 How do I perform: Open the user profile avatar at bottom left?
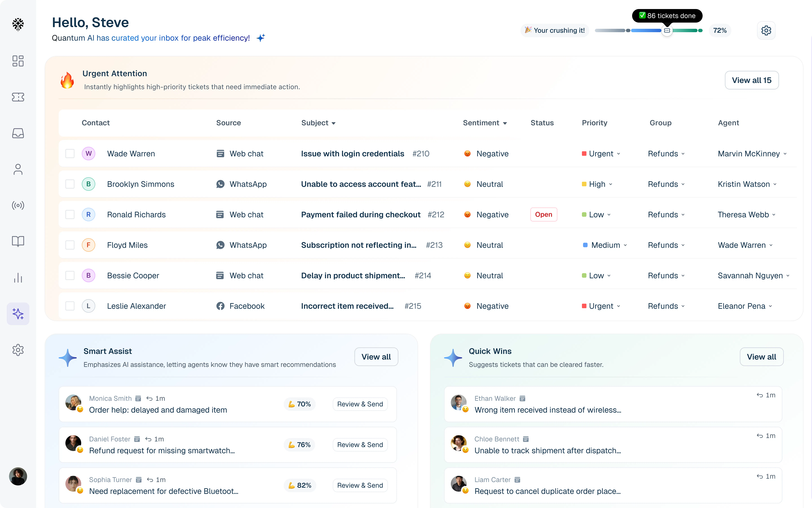[x=18, y=476]
